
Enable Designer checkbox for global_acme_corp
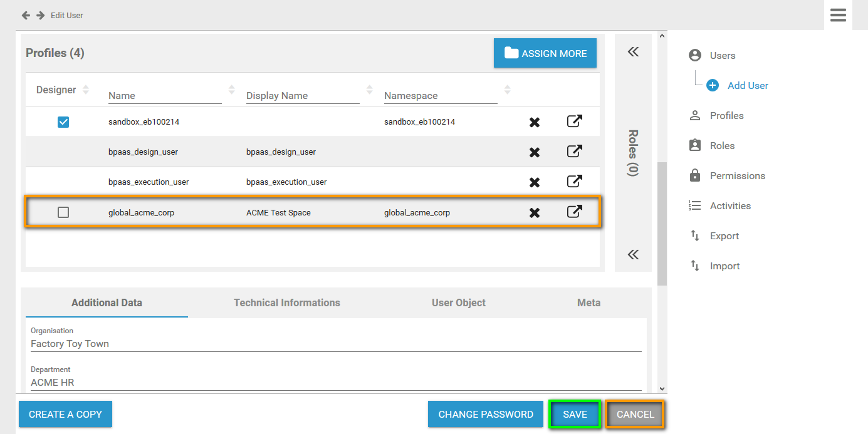[63, 212]
